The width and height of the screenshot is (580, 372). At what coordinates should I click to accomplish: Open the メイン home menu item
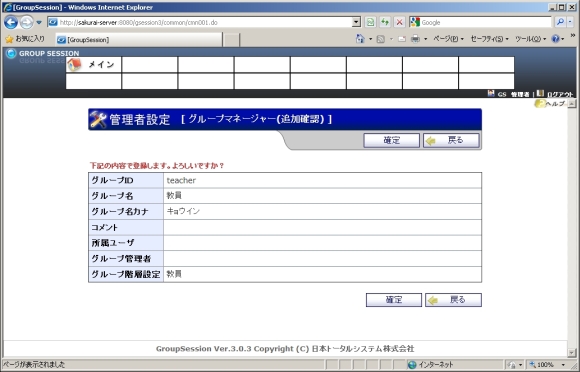(x=94, y=65)
